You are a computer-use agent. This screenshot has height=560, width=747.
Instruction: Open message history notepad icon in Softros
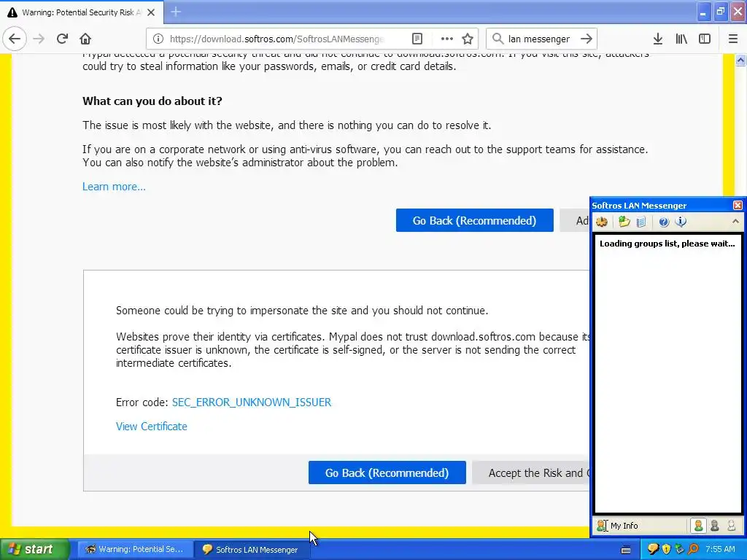(x=641, y=222)
